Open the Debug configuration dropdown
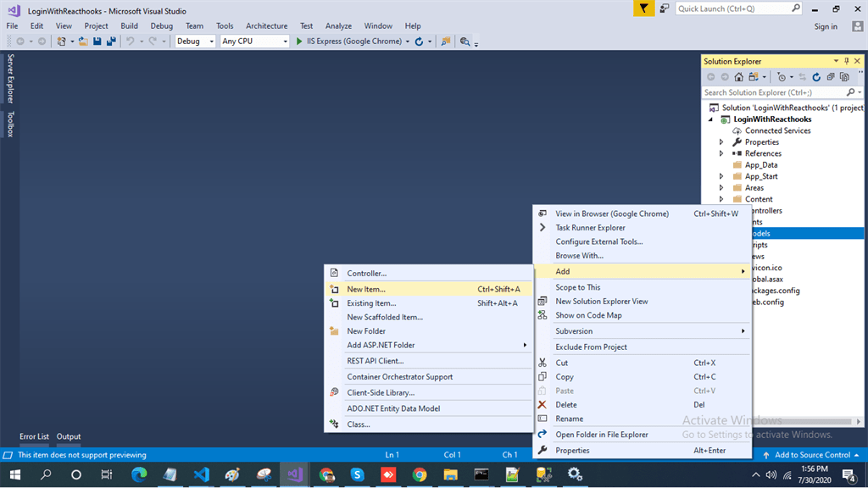The height and width of the screenshot is (488, 868). (x=195, y=42)
